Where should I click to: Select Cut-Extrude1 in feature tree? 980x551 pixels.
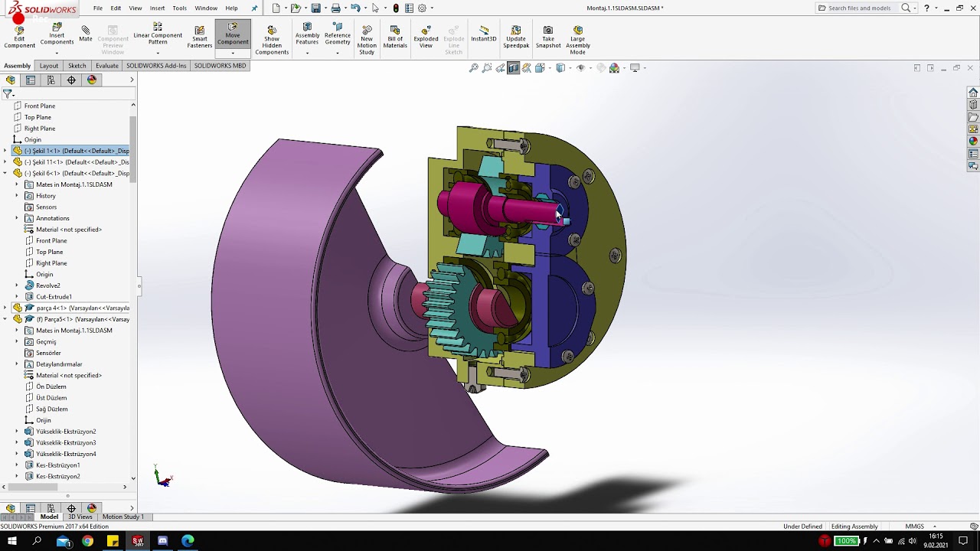pos(54,297)
